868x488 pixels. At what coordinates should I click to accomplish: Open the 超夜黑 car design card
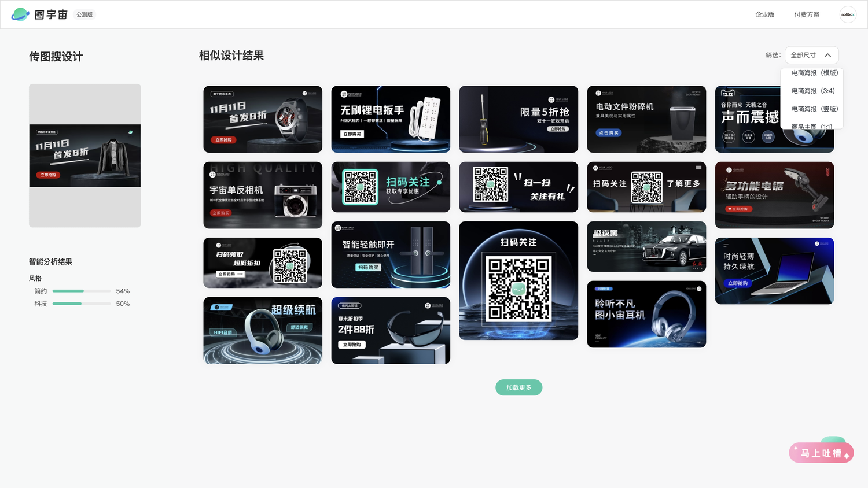point(646,246)
